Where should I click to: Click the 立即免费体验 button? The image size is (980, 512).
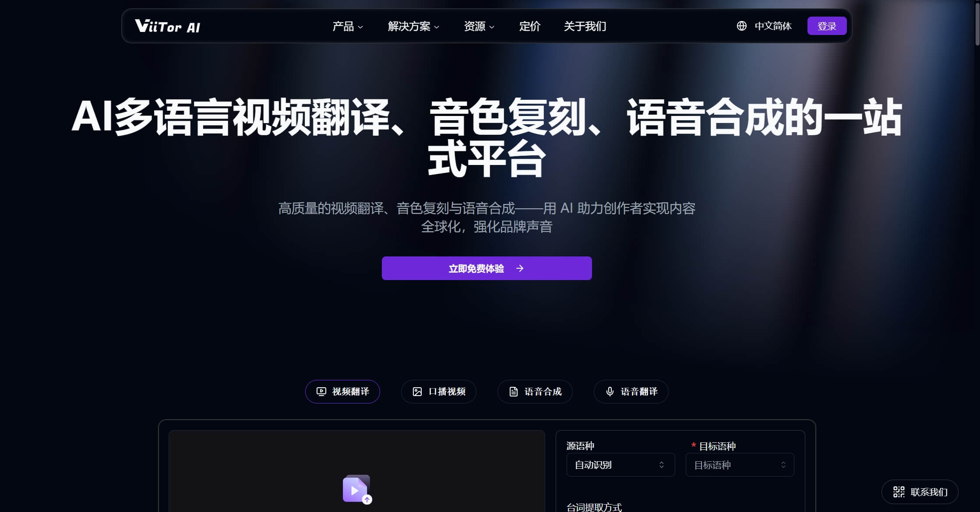coord(486,268)
